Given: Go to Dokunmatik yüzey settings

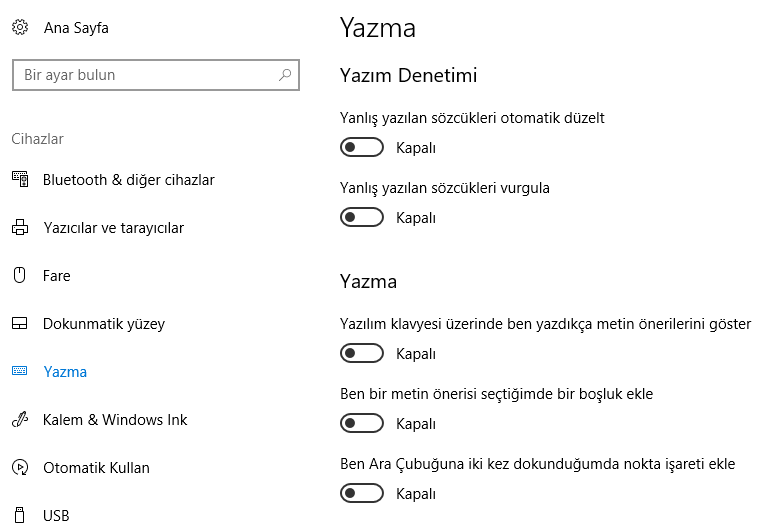Looking at the screenshot, I should 104,324.
